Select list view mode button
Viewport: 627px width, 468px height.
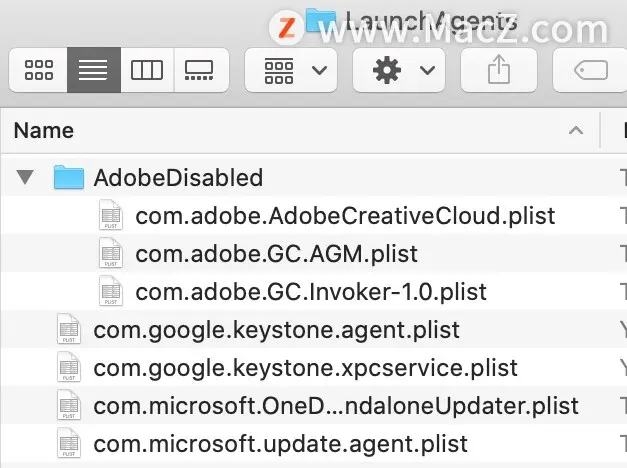coord(94,70)
